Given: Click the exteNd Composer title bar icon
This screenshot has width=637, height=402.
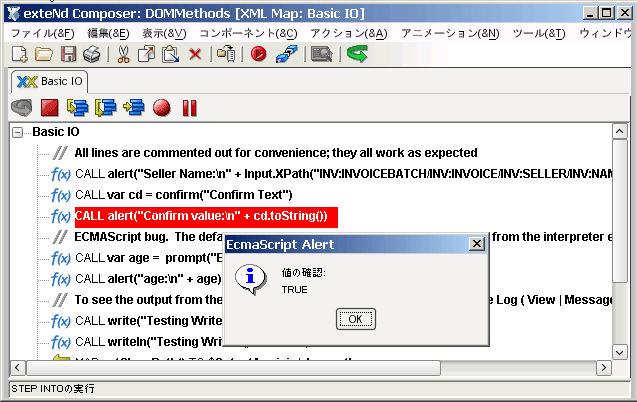Looking at the screenshot, I should 13,13.
